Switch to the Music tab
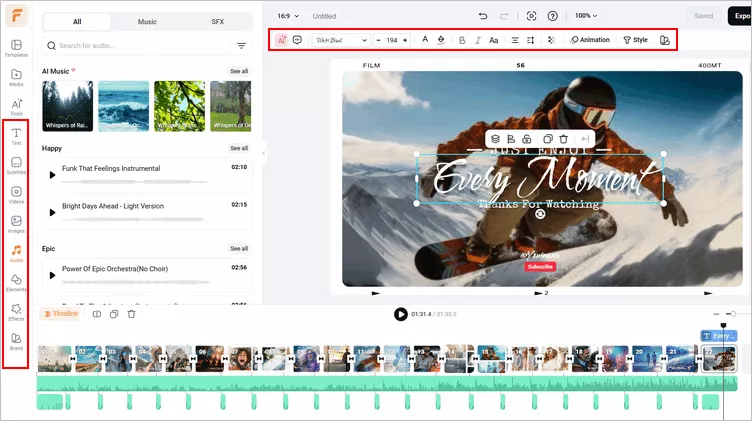The width and height of the screenshot is (752, 421). click(147, 22)
